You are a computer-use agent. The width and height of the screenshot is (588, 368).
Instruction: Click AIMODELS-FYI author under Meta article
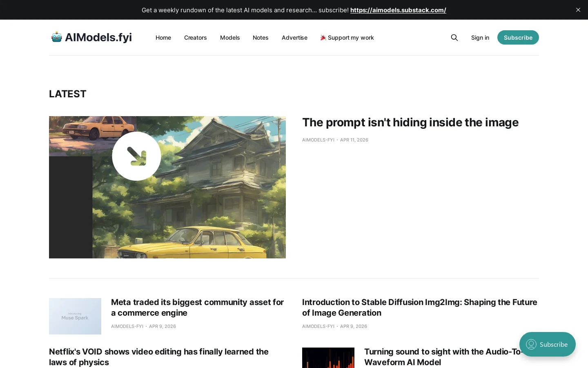(x=127, y=326)
